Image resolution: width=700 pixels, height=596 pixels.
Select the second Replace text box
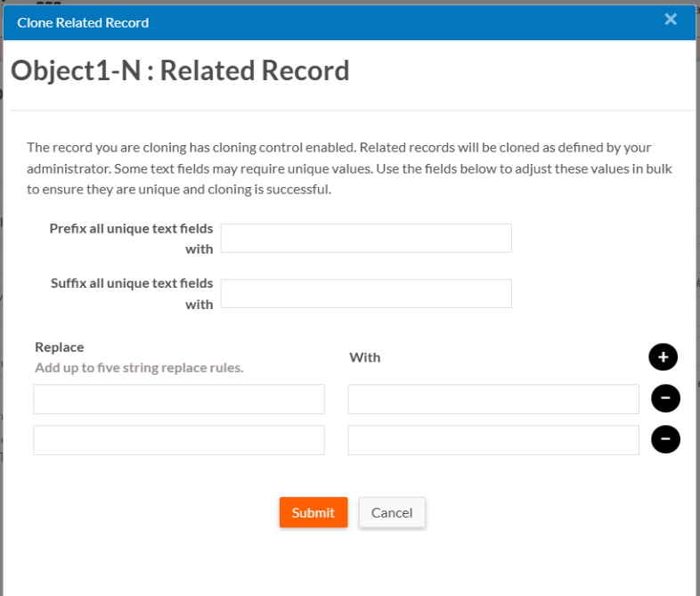(179, 440)
